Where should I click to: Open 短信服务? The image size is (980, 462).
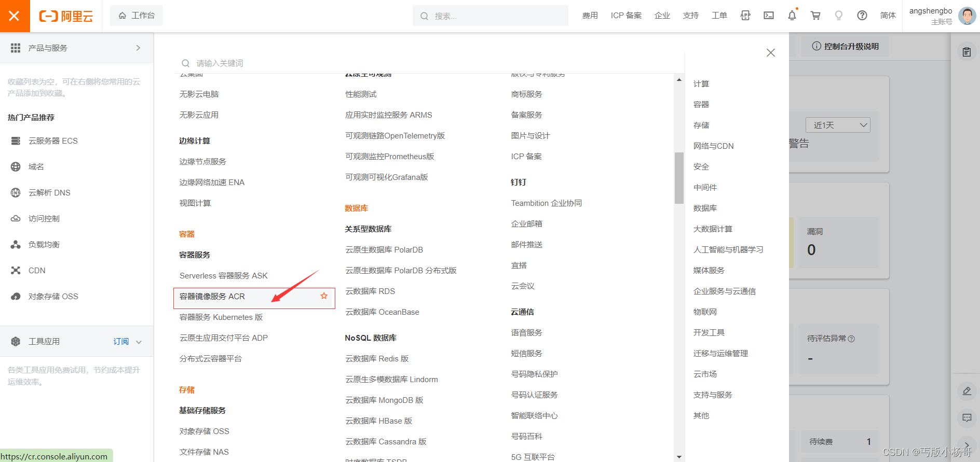[x=526, y=354]
